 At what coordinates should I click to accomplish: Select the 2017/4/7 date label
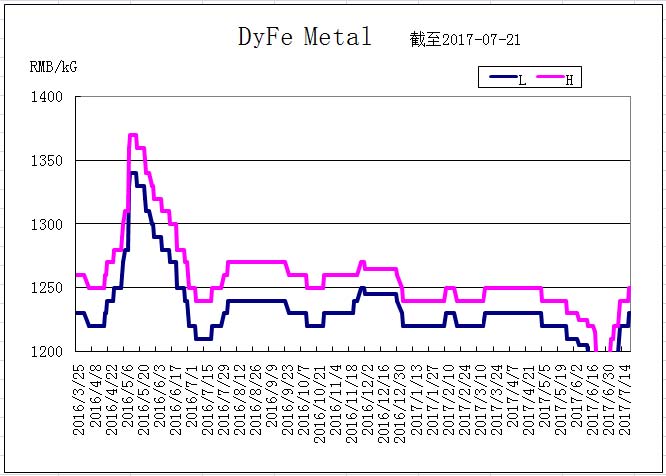pos(512,396)
